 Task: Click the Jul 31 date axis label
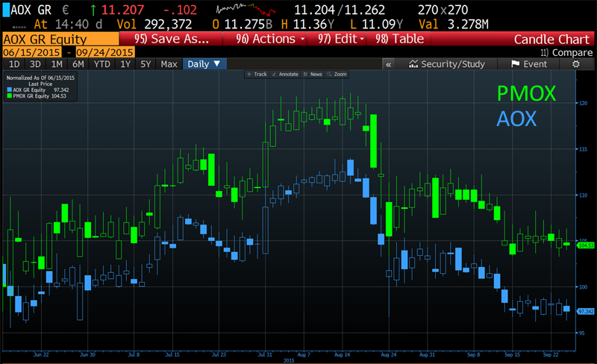(x=265, y=354)
